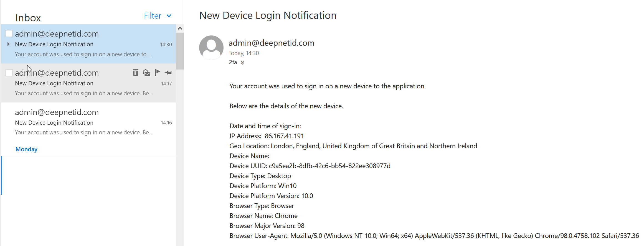Screen dimensions: 644x246
Task: Click the email subject title in reading pane
Action: pyautogui.click(x=268, y=16)
